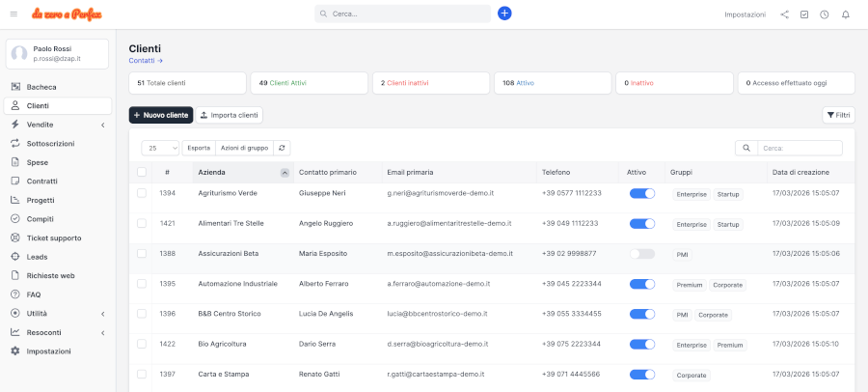Click the 0 Accesso effettuato oggi card
Viewport: 868px width, 392px height.
[x=796, y=83]
